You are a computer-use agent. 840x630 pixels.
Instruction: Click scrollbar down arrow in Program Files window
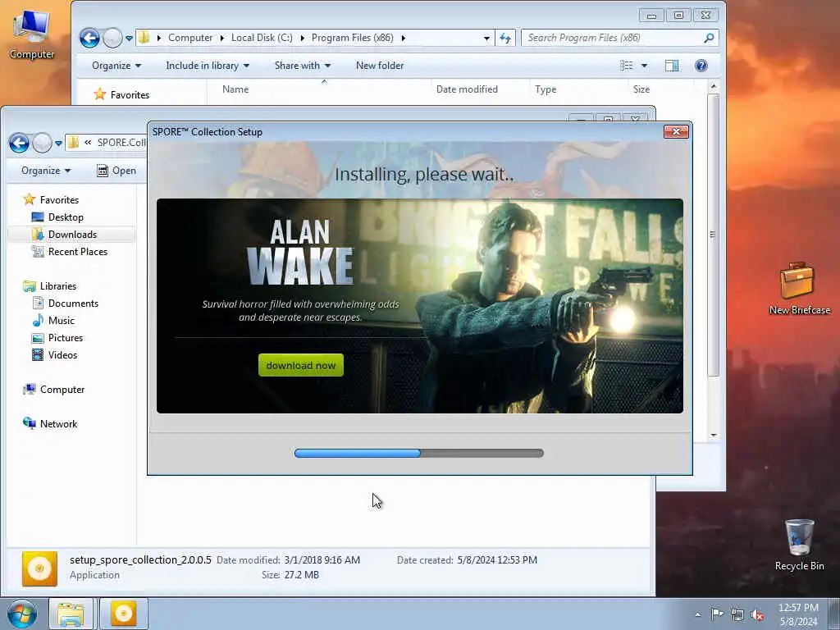click(x=713, y=436)
